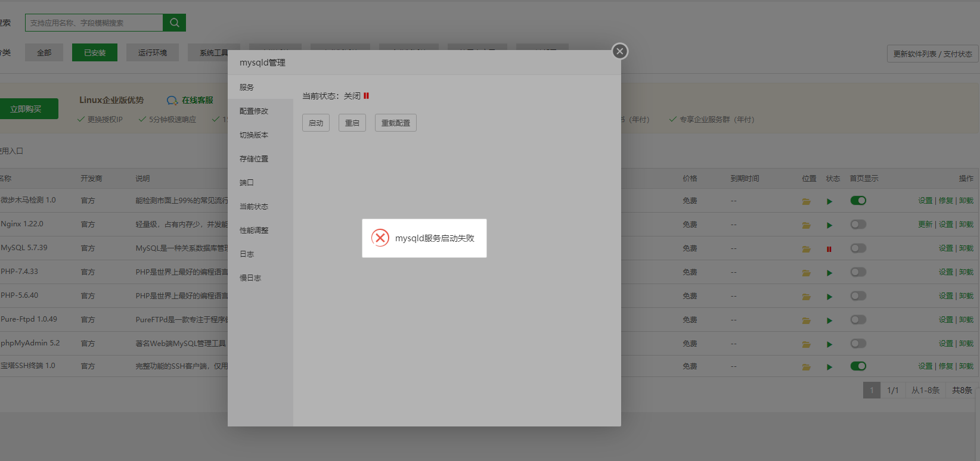Click running status icon of 微步木马检测

tap(829, 201)
